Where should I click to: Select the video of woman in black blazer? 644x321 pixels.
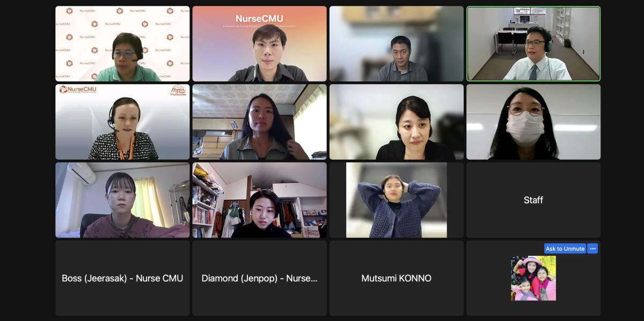coord(397,122)
